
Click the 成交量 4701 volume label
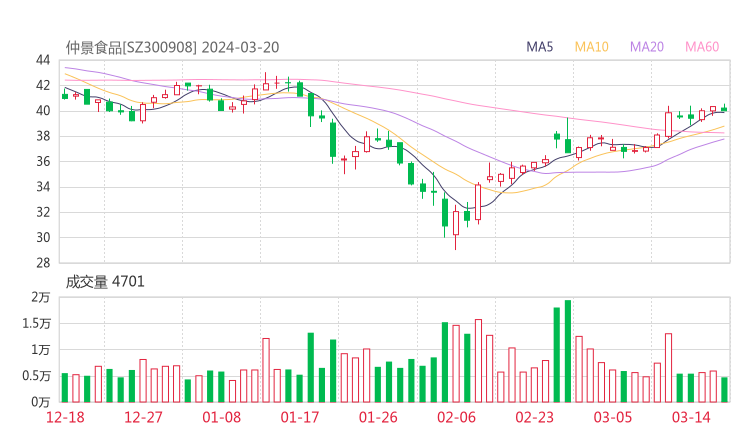[x=105, y=282]
